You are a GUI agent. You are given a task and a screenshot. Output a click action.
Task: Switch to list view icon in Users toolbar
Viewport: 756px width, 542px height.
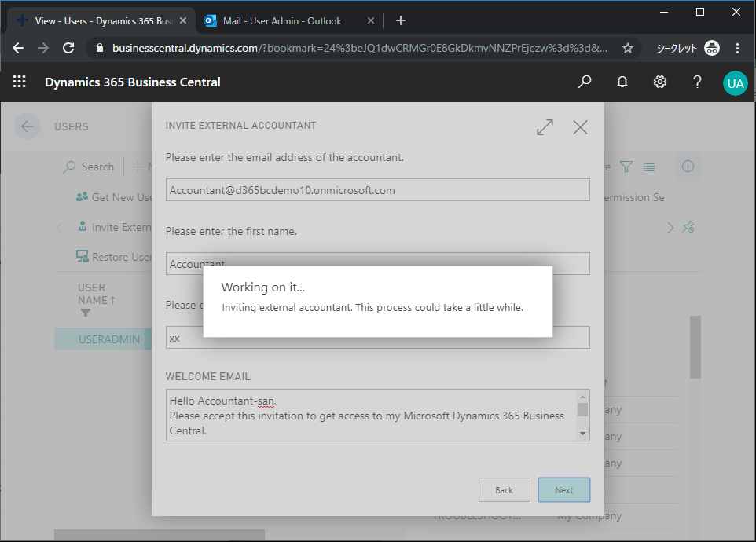[x=649, y=167]
